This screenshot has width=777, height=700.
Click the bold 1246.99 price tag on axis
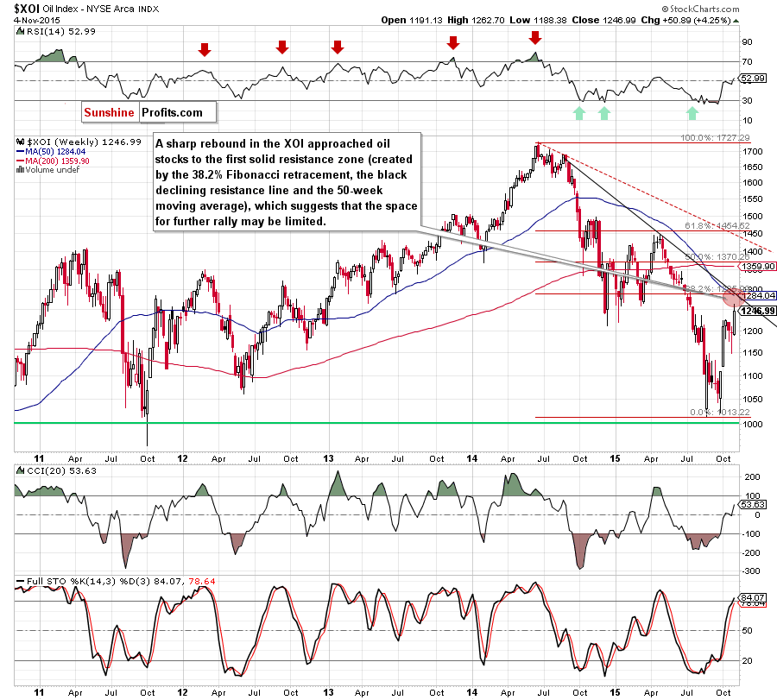tap(758, 311)
